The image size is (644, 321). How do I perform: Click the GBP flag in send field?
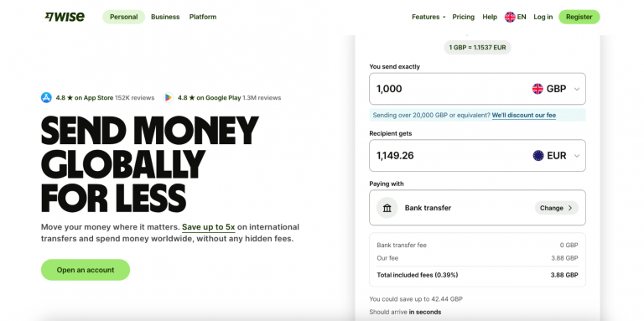coord(538,89)
